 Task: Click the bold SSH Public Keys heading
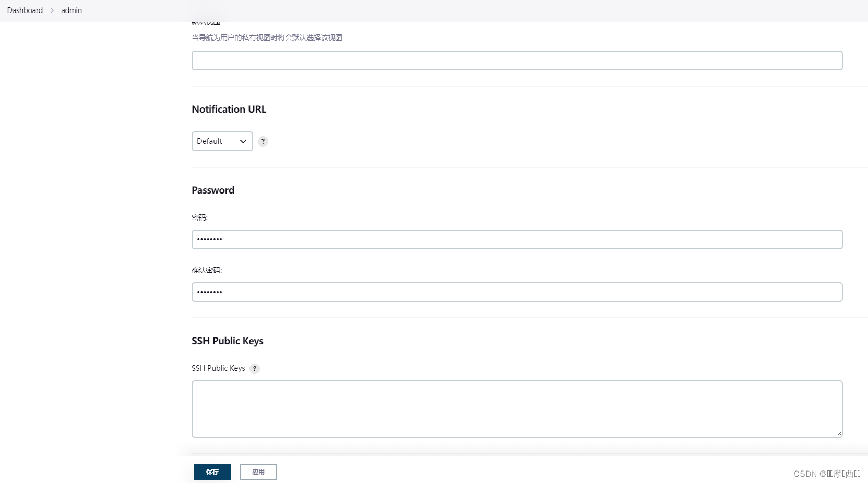pos(227,341)
